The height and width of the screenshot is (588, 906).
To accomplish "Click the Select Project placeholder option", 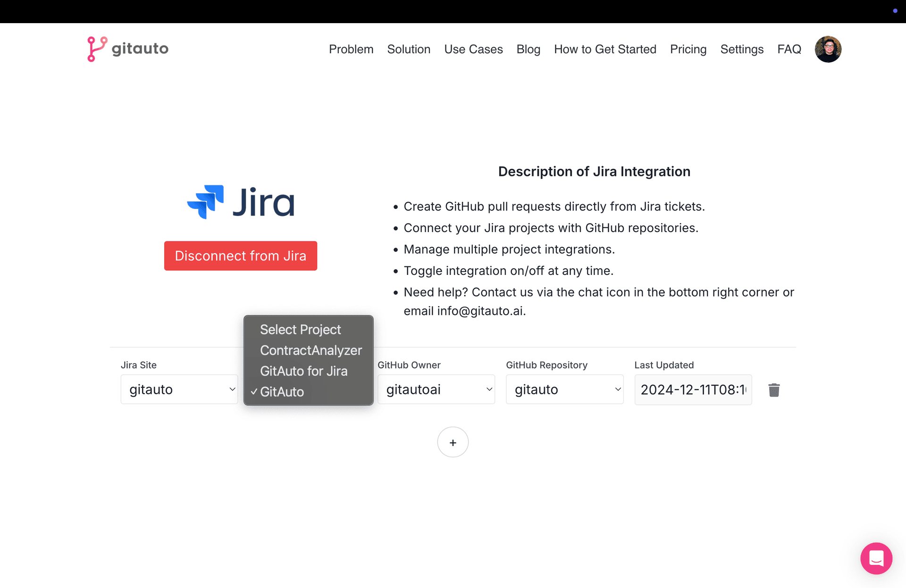I will [301, 329].
